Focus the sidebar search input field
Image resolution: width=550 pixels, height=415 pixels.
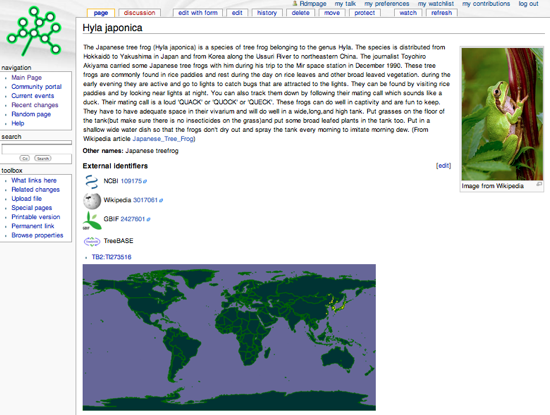[36, 150]
